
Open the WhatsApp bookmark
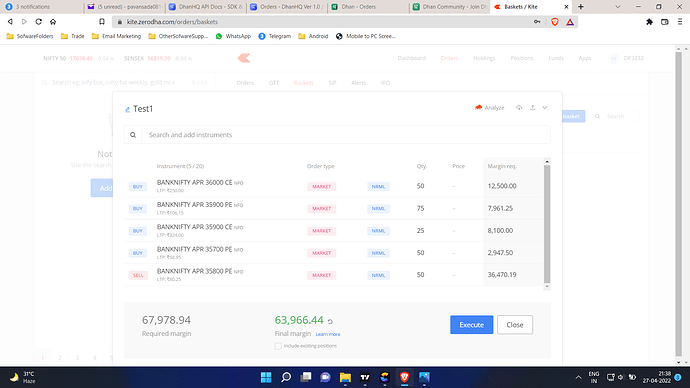233,36
